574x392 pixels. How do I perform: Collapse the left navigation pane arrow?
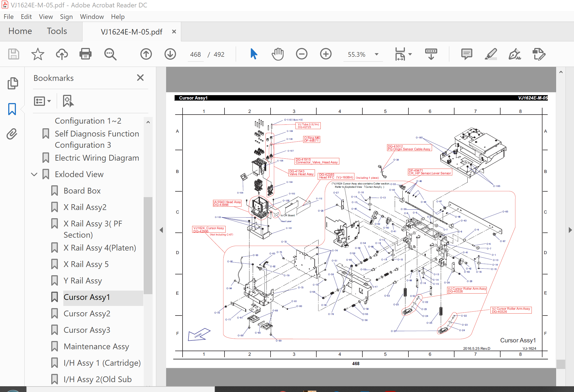click(x=161, y=230)
